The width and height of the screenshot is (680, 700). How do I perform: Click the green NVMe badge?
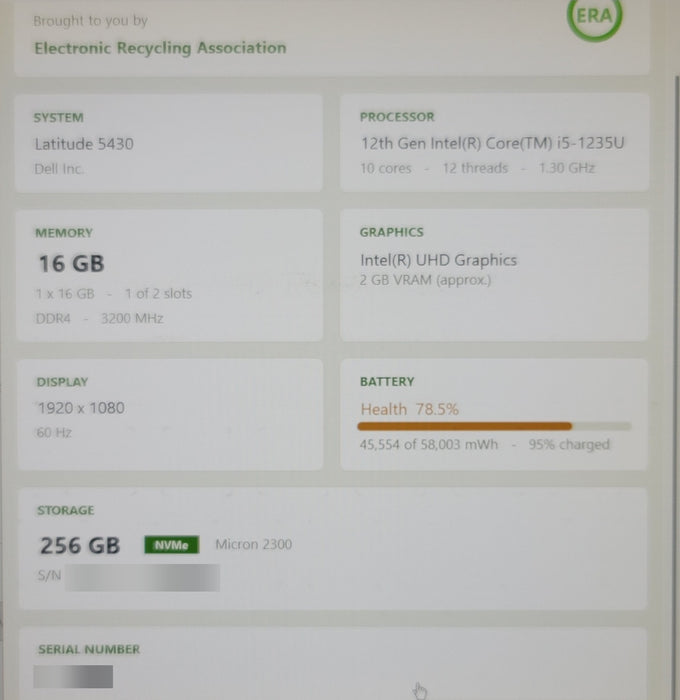coord(172,545)
